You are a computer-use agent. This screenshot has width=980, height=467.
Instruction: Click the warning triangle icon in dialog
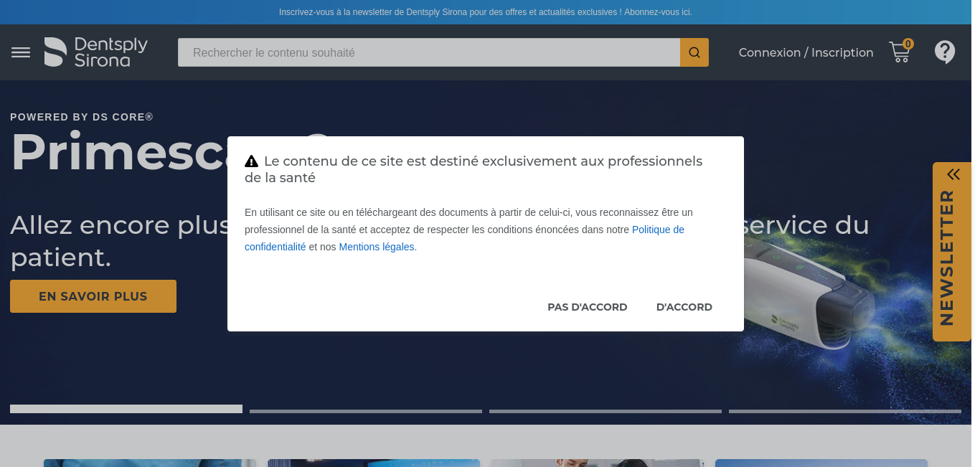[251, 161]
